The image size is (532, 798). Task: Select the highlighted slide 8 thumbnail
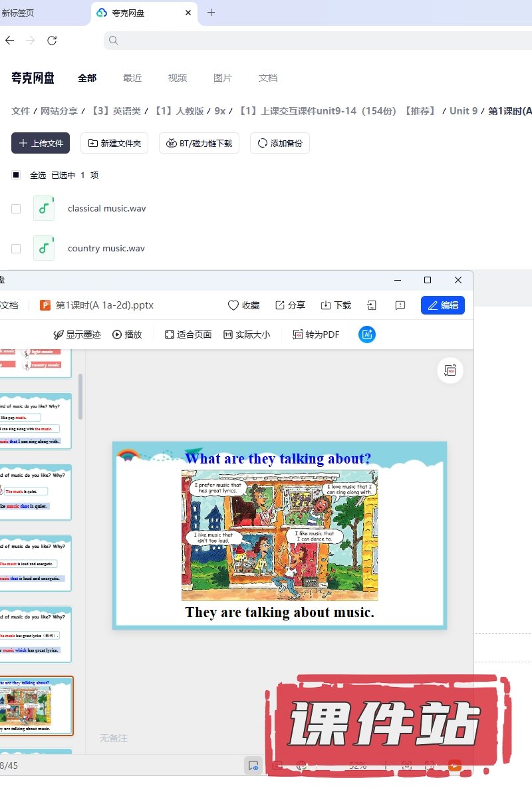point(37,706)
